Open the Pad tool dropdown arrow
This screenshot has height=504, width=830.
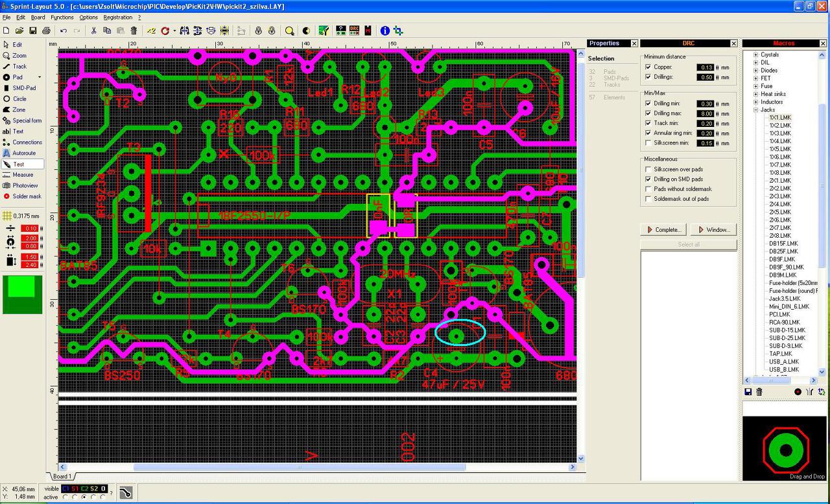point(40,78)
